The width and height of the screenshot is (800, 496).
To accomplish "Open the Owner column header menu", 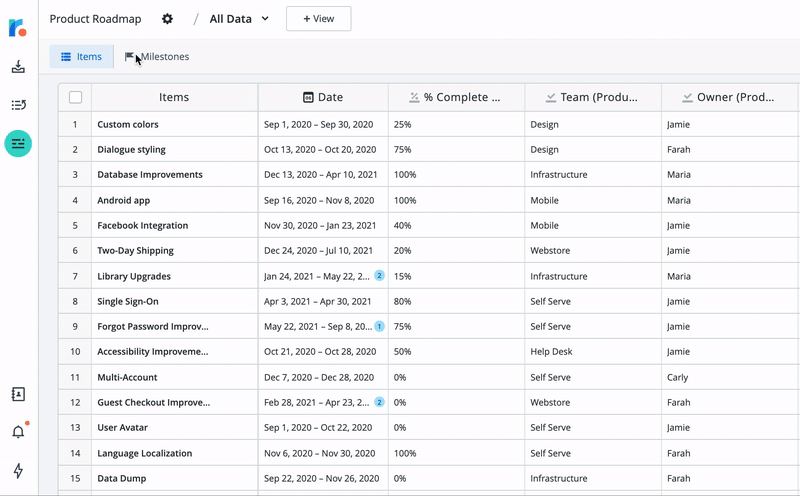I will coord(729,97).
